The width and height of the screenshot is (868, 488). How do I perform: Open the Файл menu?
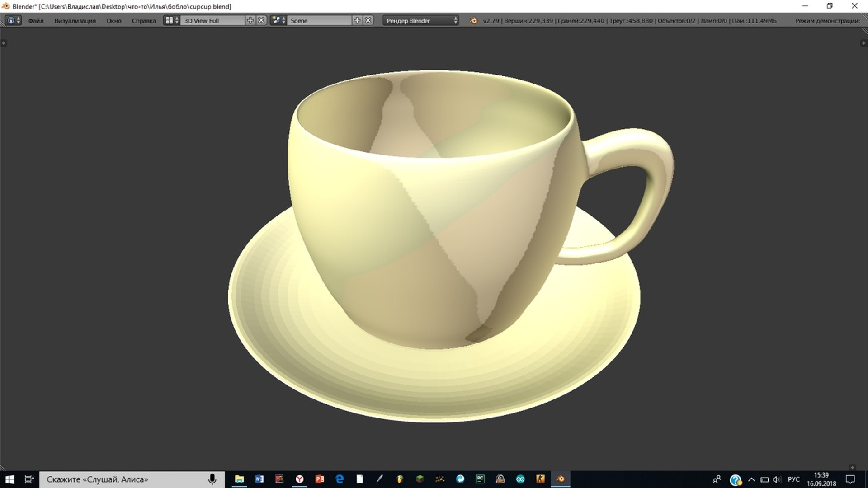pyautogui.click(x=36, y=21)
